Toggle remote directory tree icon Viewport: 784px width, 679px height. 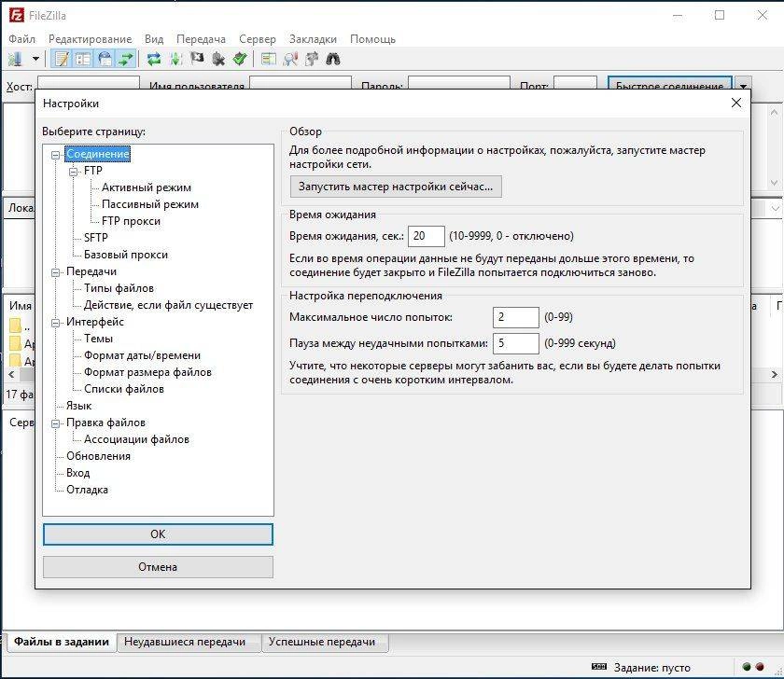click(105, 59)
